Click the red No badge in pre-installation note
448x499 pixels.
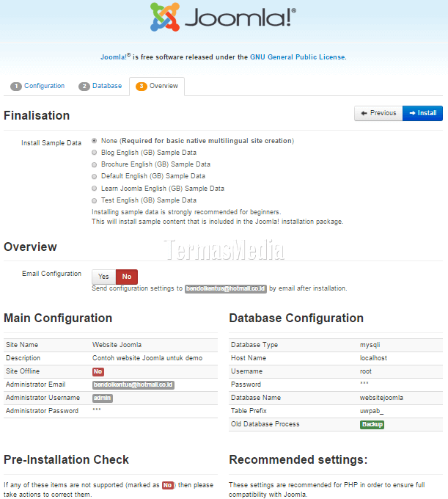pos(168,485)
